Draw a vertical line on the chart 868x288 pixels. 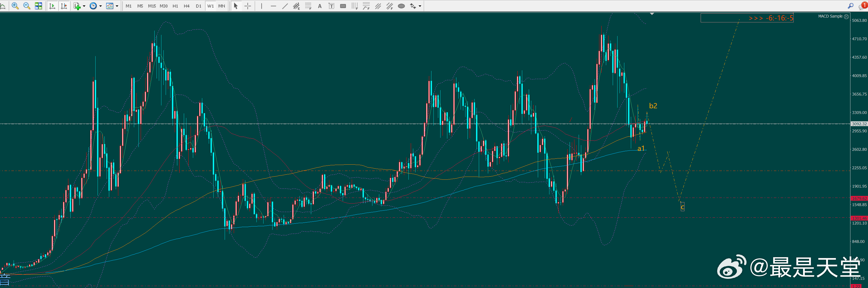point(262,6)
